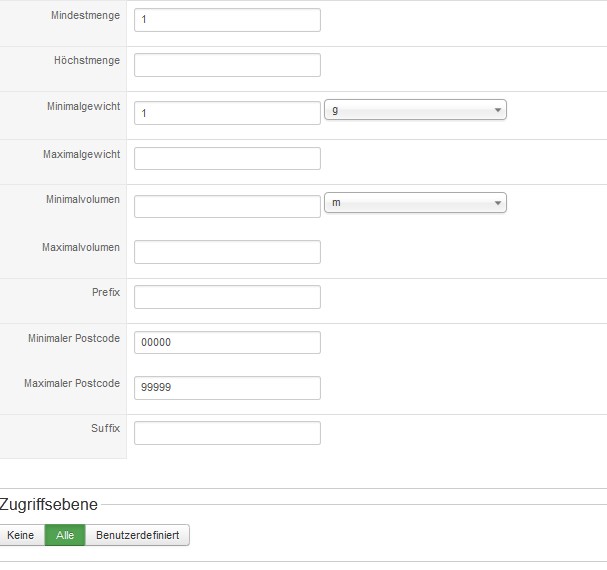Click into the Maximalgewicht field
The image size is (607, 570).
227,159
